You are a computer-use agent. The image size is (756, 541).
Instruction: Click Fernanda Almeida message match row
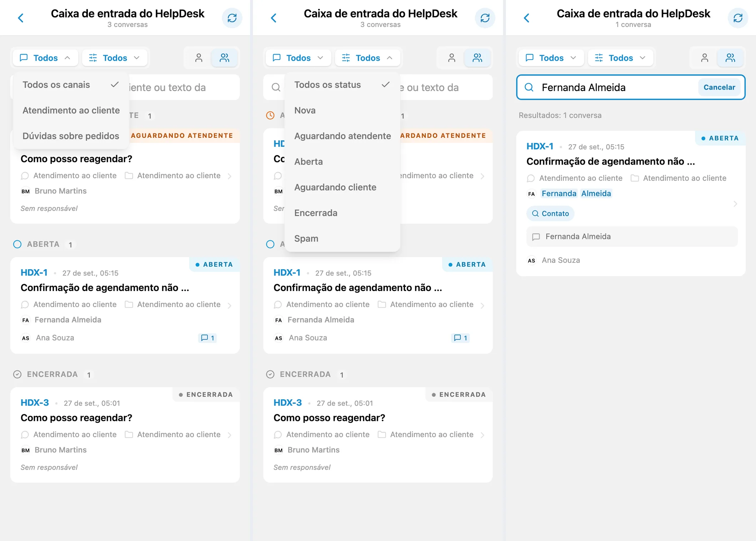(632, 236)
